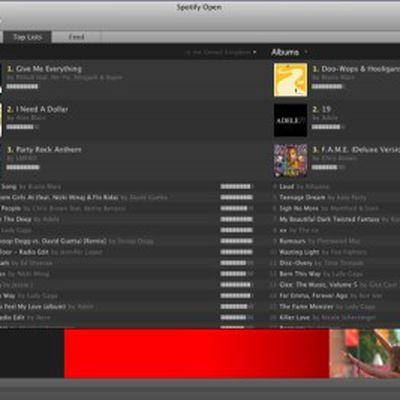The image size is (400, 400).
Task: Open artist Katy Perry in the albums list
Action: (350, 198)
